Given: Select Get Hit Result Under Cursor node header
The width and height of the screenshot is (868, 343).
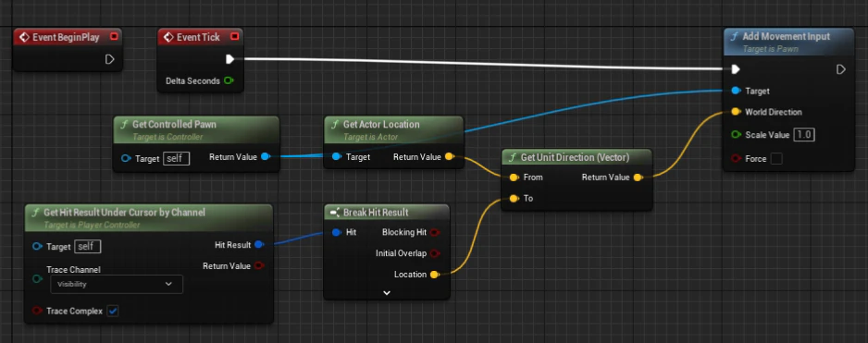Looking at the screenshot, I should pos(149,217).
